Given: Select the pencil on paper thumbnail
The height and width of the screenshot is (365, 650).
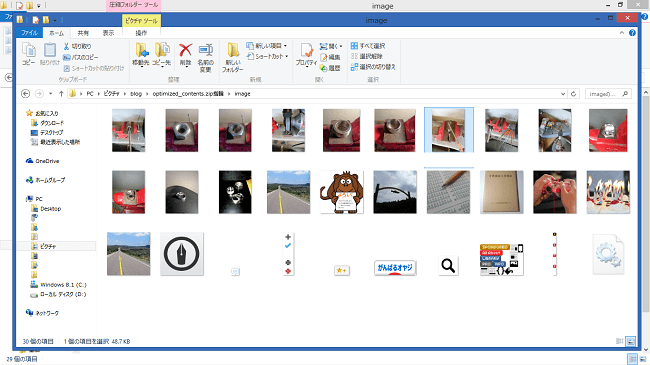Looking at the screenshot, I should [x=448, y=192].
